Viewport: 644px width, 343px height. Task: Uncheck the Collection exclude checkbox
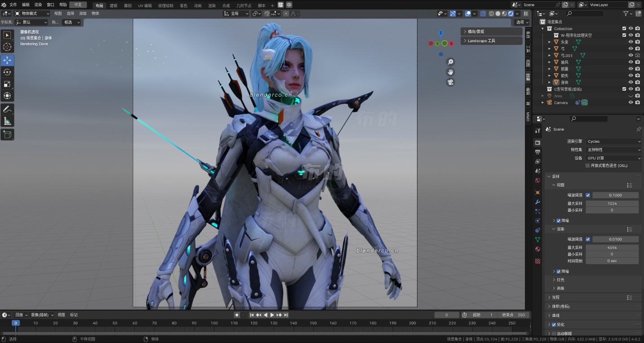point(624,28)
